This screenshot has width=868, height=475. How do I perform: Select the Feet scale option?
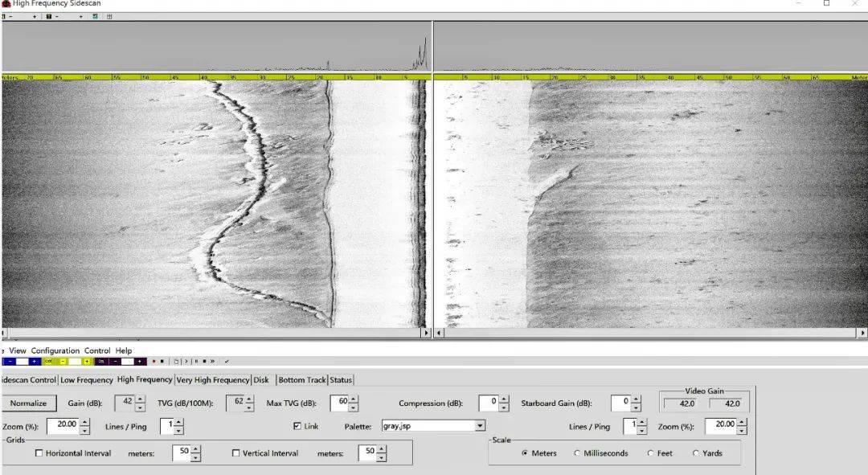click(x=650, y=453)
